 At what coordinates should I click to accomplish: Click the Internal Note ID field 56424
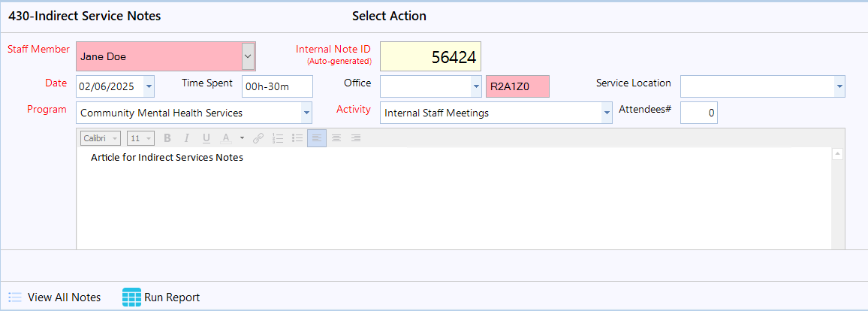431,56
